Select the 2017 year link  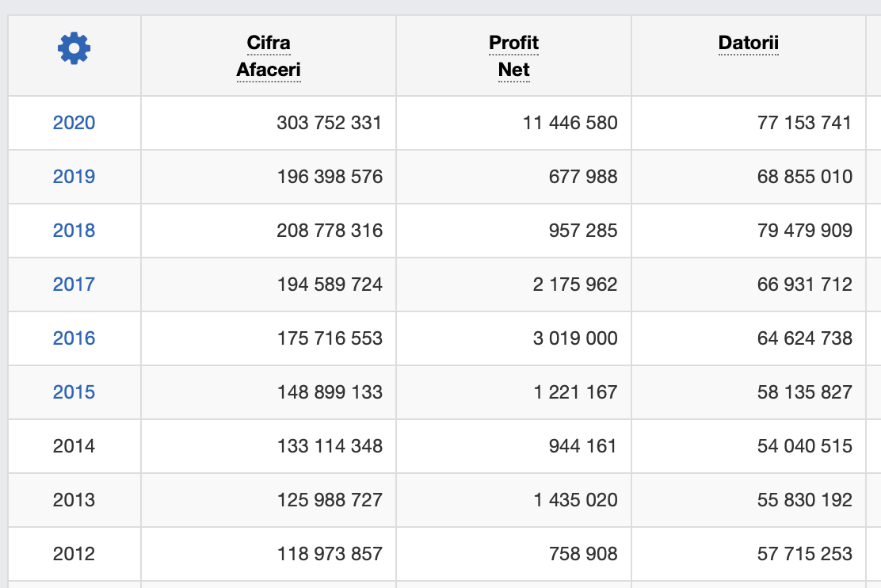click(74, 284)
